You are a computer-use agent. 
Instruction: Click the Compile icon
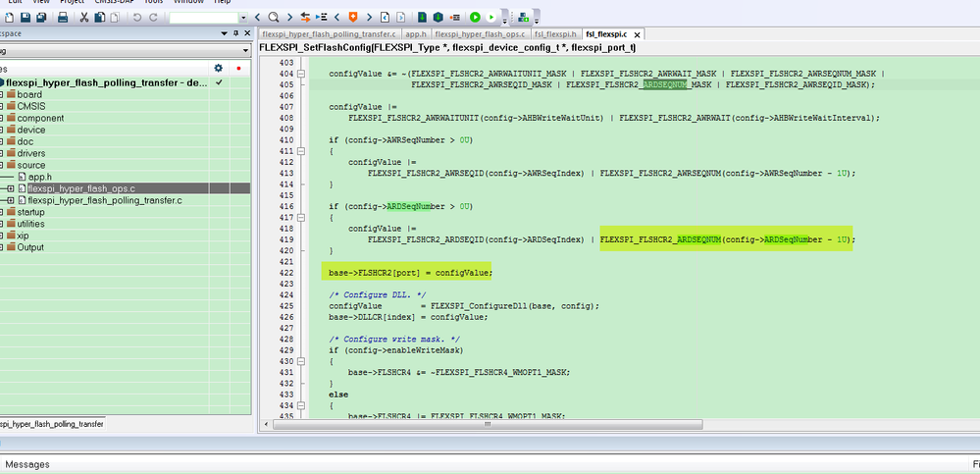click(423, 18)
